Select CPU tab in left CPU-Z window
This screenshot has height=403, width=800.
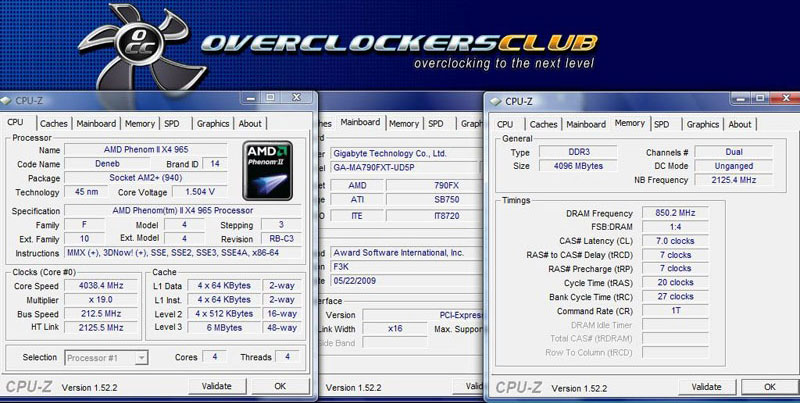pos(15,122)
